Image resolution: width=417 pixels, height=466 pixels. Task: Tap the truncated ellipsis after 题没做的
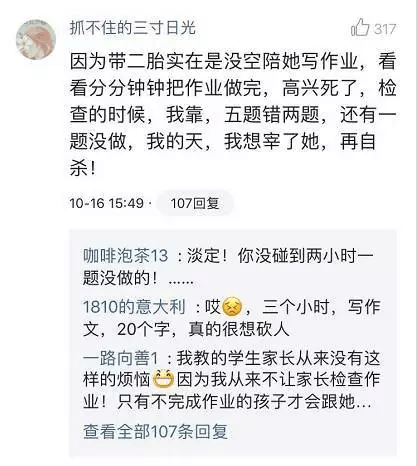pyautogui.click(x=181, y=282)
